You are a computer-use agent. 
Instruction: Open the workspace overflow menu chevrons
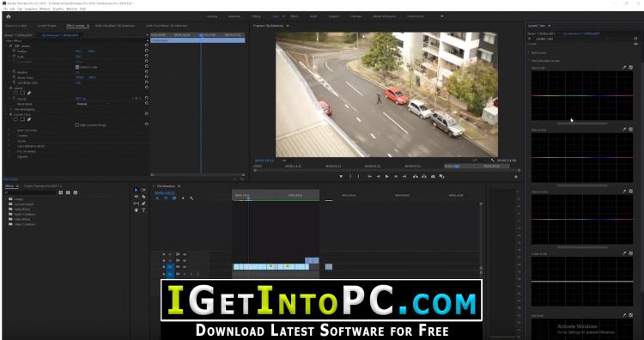coord(442,16)
